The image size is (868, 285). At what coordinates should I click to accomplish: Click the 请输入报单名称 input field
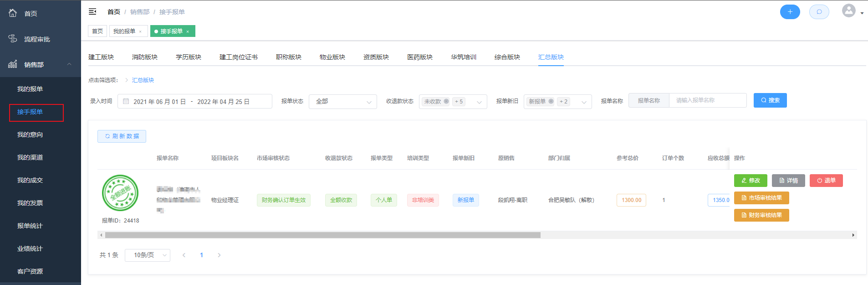tap(707, 100)
